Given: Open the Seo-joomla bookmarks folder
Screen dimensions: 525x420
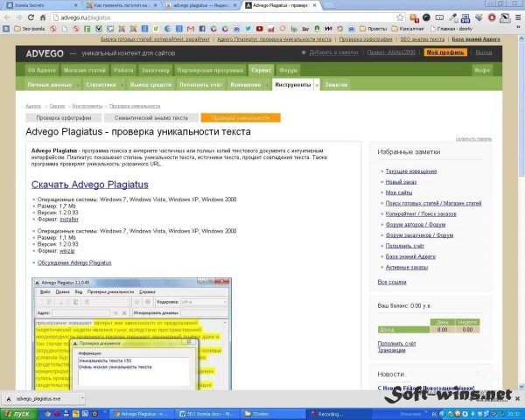Looking at the screenshot, I should (30, 29).
